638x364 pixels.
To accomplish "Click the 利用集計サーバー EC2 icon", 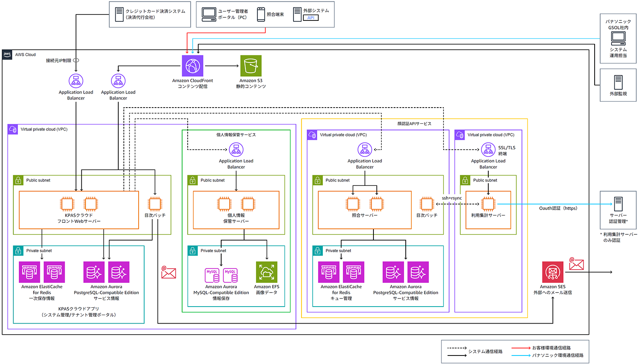I will pyautogui.click(x=488, y=204).
